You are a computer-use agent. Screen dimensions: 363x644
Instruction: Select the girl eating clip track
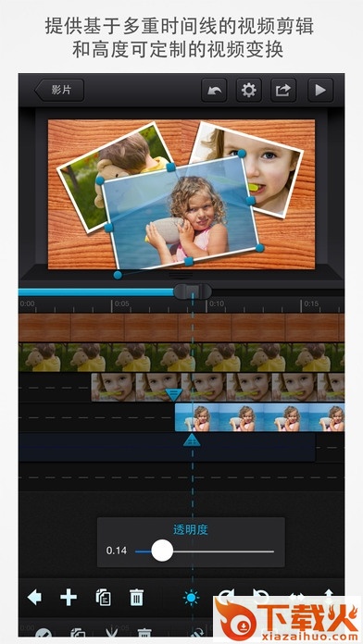218,388
